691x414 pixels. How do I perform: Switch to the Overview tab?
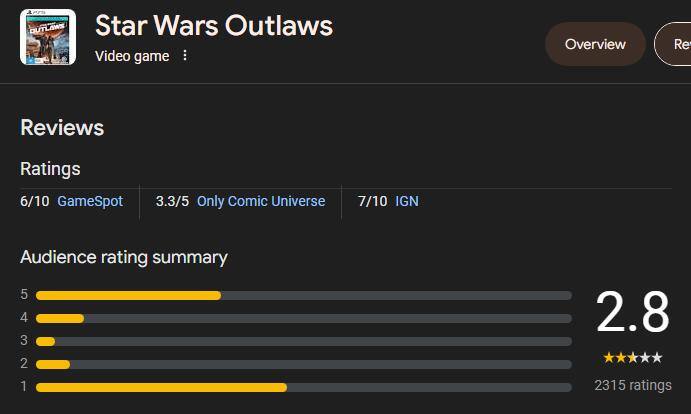[x=595, y=44]
